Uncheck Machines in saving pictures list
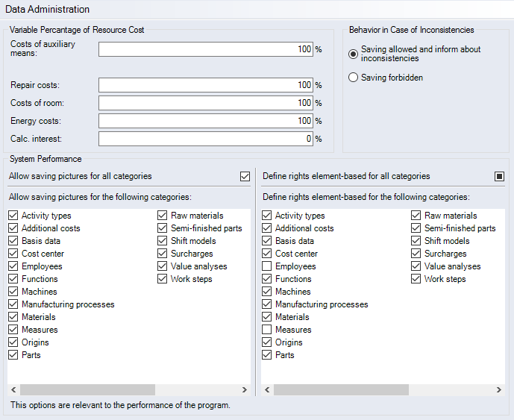The height and width of the screenshot is (420, 514). point(13,292)
